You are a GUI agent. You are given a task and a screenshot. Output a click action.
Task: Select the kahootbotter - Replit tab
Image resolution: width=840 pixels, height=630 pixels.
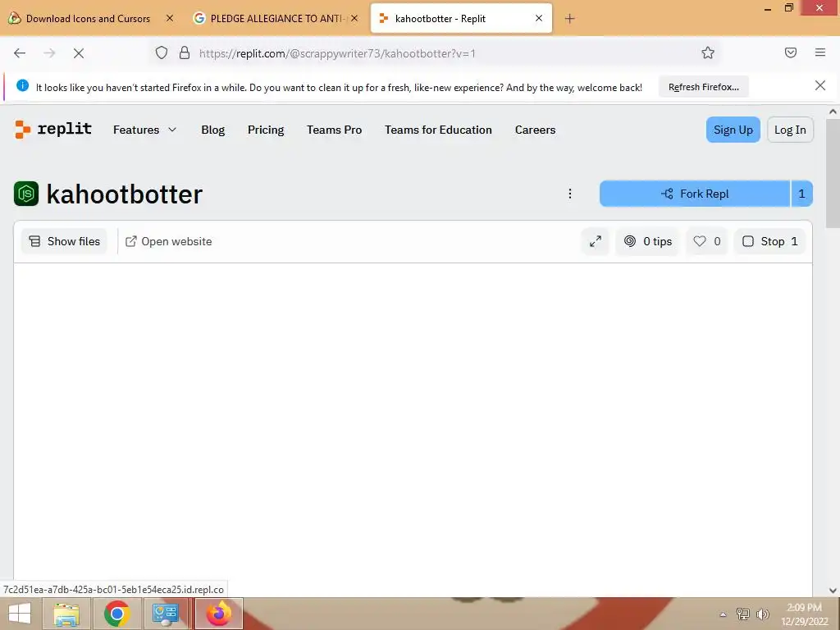(461, 19)
